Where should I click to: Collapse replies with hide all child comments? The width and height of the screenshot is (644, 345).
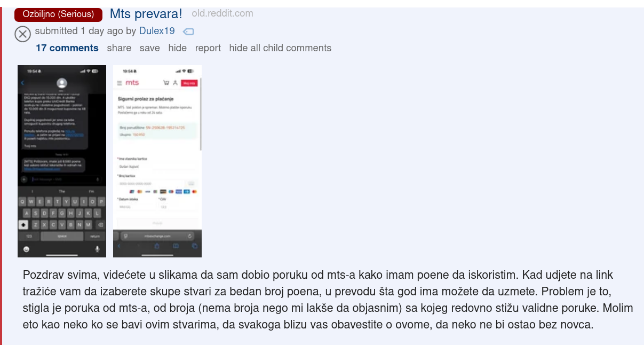pos(280,48)
